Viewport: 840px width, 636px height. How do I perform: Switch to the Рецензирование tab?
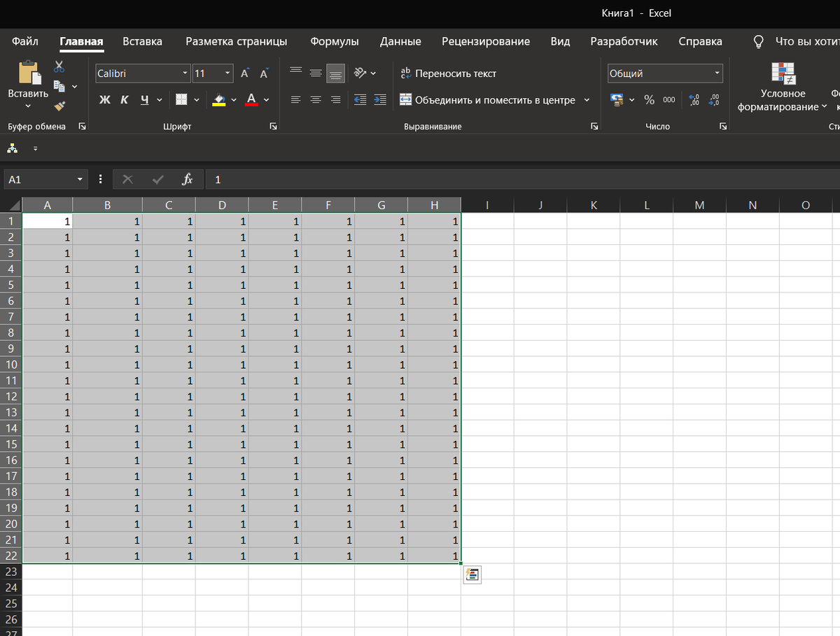[x=486, y=41]
